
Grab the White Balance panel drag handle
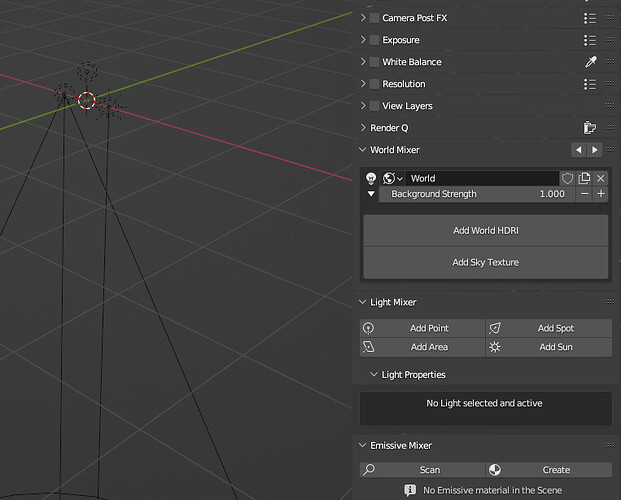610,61
